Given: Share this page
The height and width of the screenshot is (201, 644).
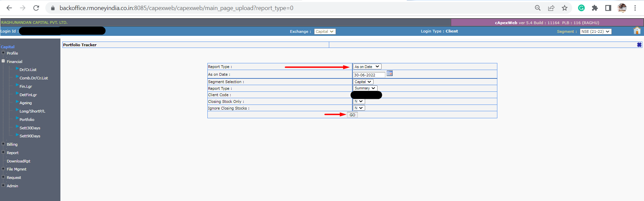Looking at the screenshot, I should (551, 8).
